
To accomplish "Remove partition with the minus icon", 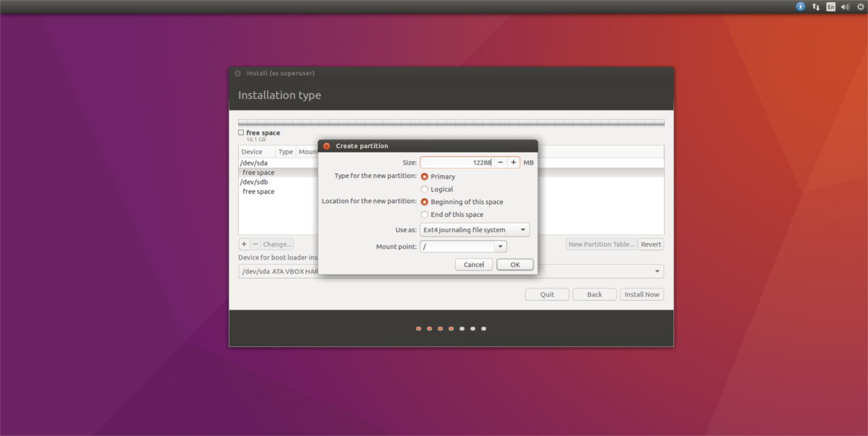I will point(255,244).
